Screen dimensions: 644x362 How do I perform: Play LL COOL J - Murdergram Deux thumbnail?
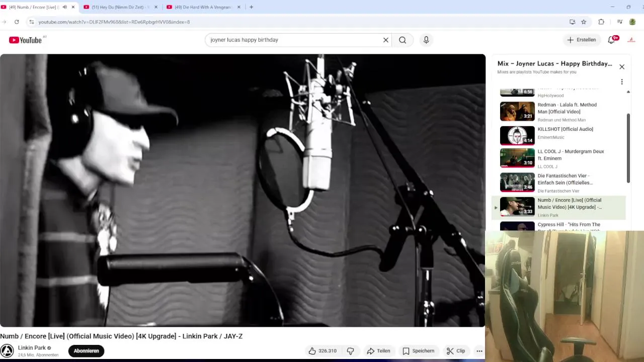tap(517, 158)
